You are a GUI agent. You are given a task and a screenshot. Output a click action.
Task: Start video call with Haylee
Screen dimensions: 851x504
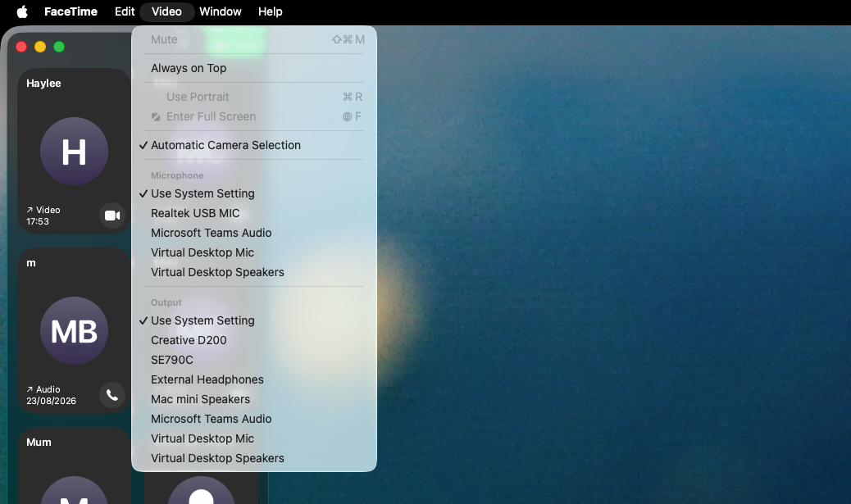coord(112,216)
